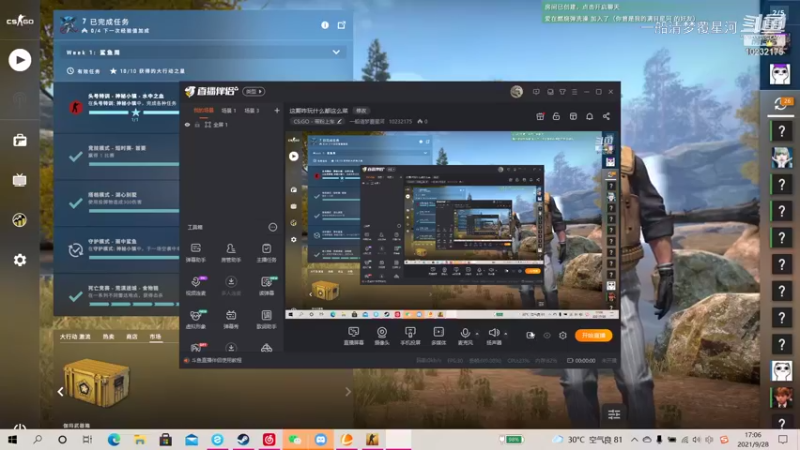Select the first orange scene tab
This screenshot has height=450, width=800.
pyautogui.click(x=204, y=111)
